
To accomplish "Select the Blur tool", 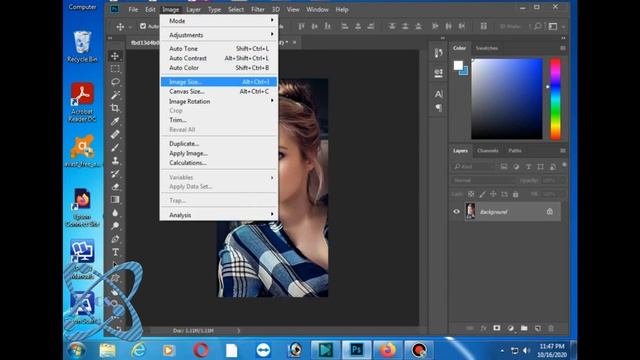I will click(116, 213).
